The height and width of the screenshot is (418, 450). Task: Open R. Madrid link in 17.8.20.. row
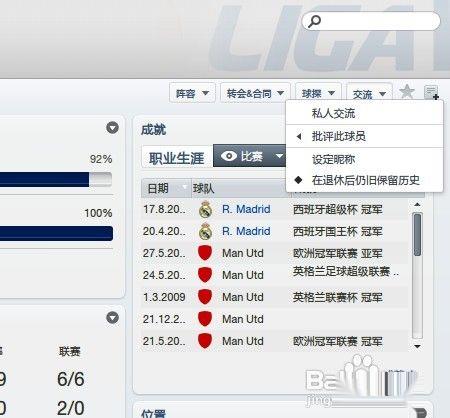(x=246, y=209)
